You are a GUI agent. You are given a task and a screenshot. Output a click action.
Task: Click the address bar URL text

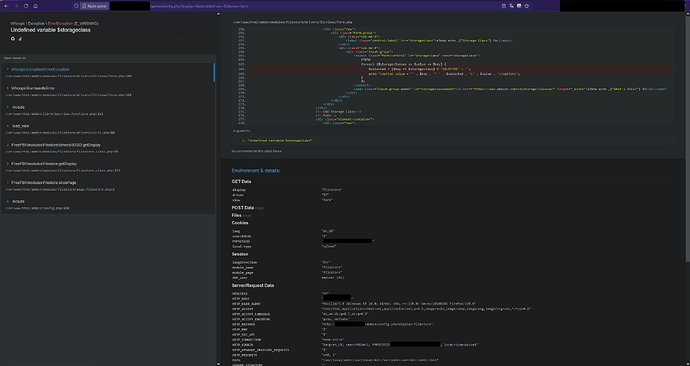pyautogui.click(x=199, y=6)
